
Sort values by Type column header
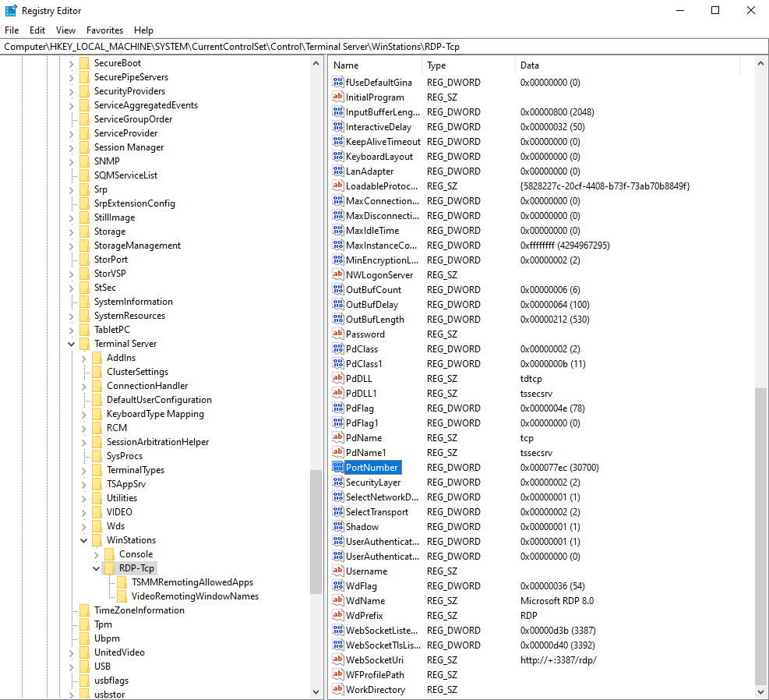click(x=468, y=65)
